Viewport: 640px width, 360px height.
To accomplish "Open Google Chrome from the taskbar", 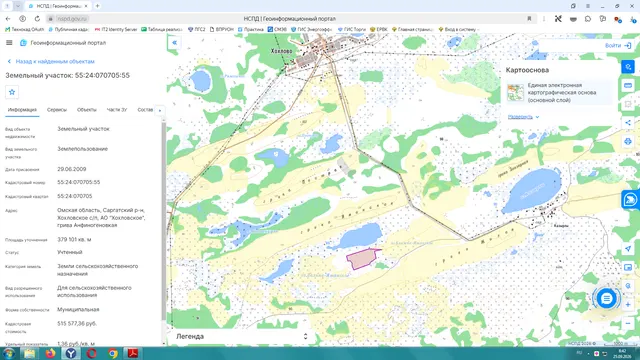I will click(113, 353).
